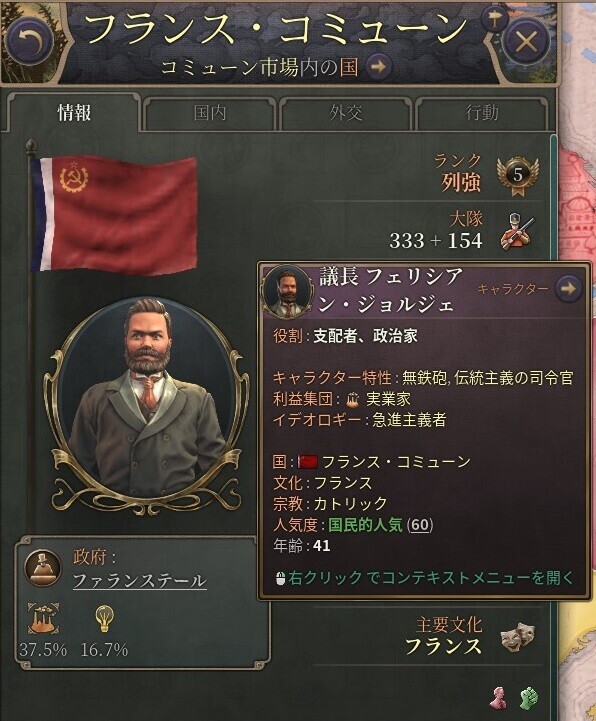Select the 情報 tab
This screenshot has height=721, width=596.
click(x=74, y=113)
